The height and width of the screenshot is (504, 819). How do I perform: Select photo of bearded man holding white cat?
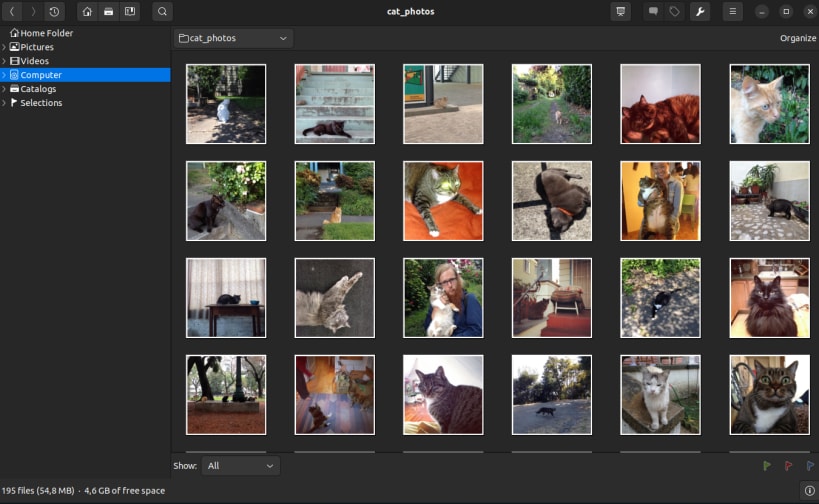pyautogui.click(x=443, y=298)
